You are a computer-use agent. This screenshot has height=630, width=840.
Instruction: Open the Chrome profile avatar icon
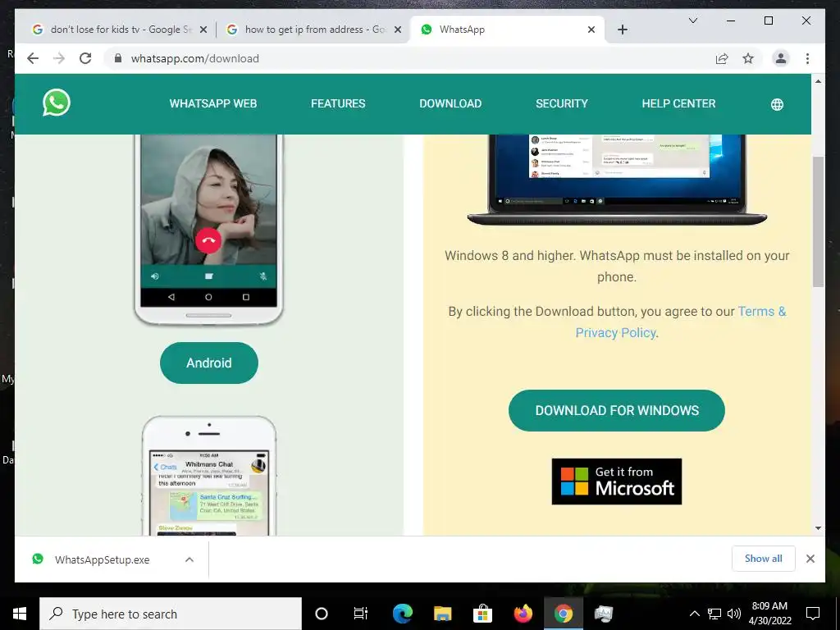pyautogui.click(x=781, y=58)
